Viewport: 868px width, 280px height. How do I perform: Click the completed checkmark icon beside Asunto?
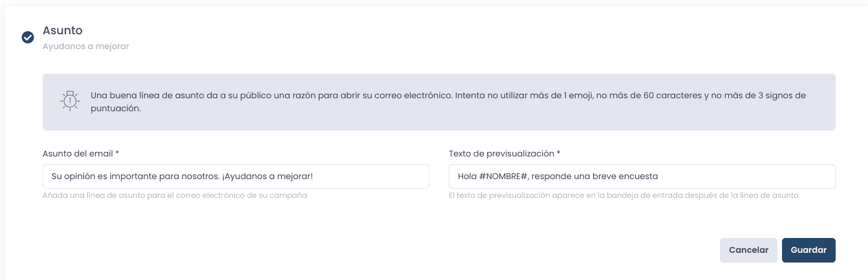(x=28, y=38)
